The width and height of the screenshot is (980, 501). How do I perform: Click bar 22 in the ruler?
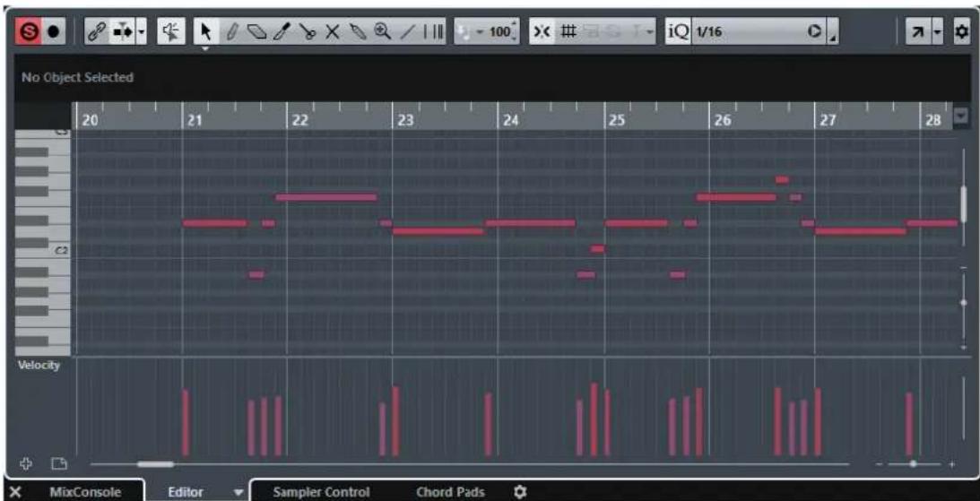pyautogui.click(x=299, y=121)
